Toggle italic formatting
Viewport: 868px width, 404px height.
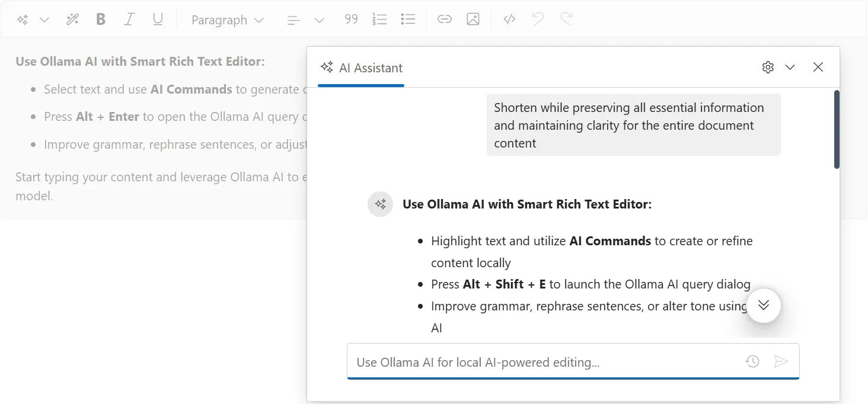coord(129,20)
